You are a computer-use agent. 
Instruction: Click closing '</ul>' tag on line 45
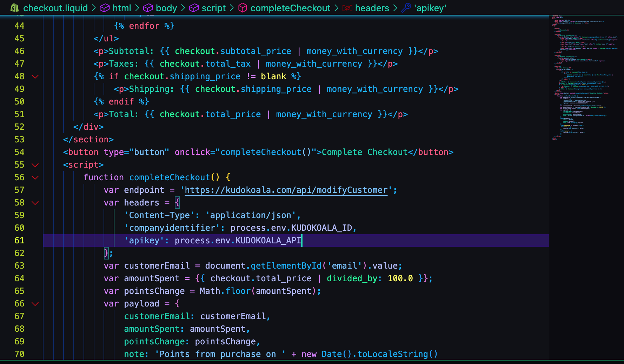[106, 39]
